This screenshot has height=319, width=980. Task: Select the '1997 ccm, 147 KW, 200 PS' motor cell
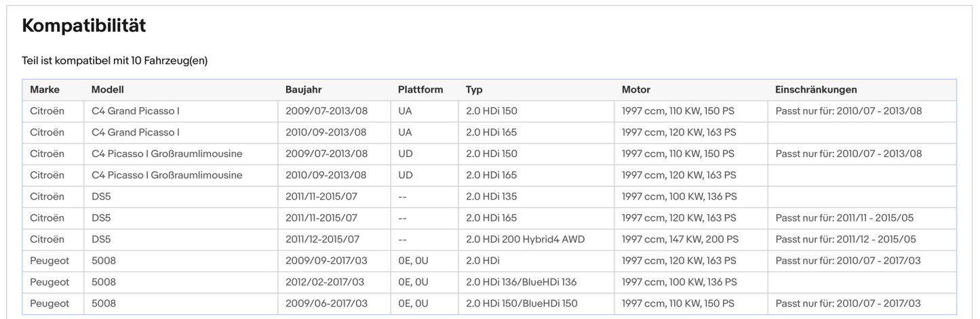(x=680, y=239)
